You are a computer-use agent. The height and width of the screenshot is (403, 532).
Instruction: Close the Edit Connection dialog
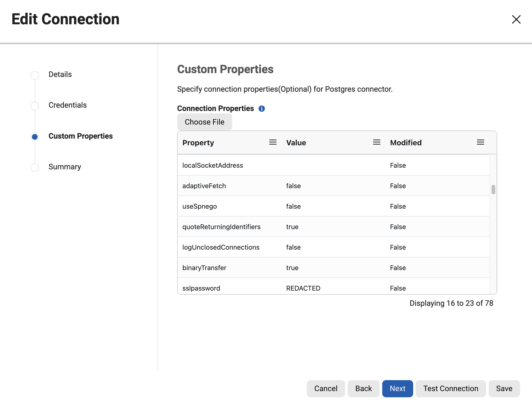pyautogui.click(x=516, y=20)
